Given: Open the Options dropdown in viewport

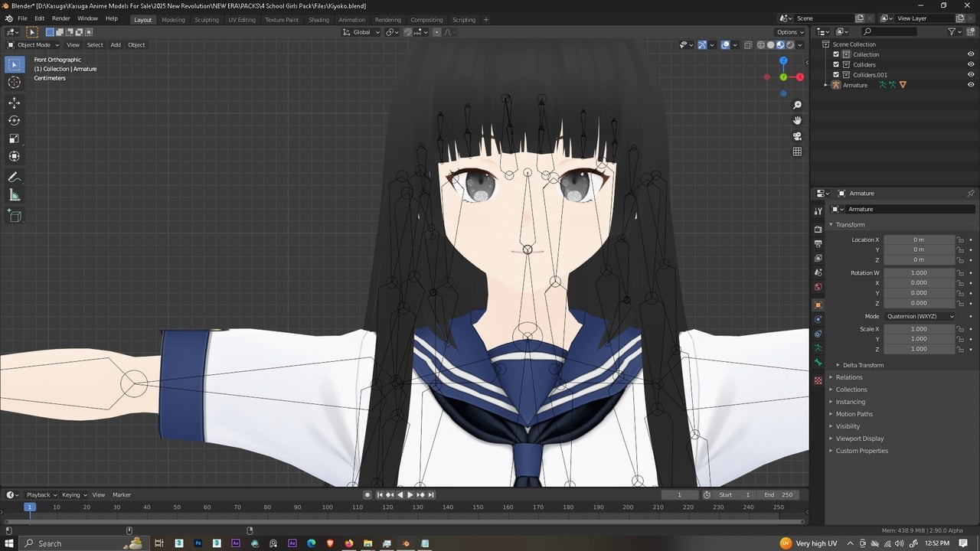Looking at the screenshot, I should click(790, 32).
